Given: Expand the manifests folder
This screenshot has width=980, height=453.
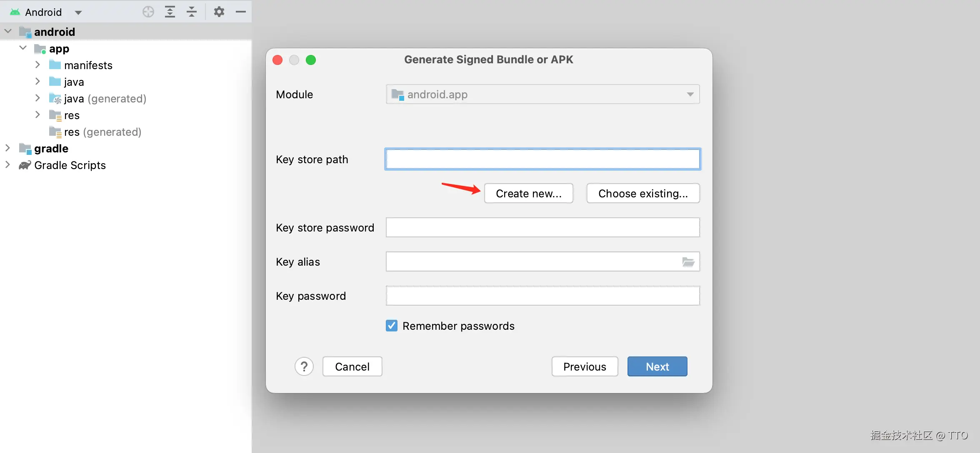Looking at the screenshot, I should click(37, 65).
